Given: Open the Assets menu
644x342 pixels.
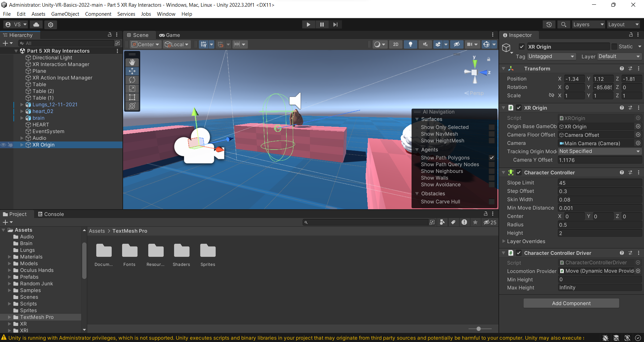Looking at the screenshot, I should (38, 14).
